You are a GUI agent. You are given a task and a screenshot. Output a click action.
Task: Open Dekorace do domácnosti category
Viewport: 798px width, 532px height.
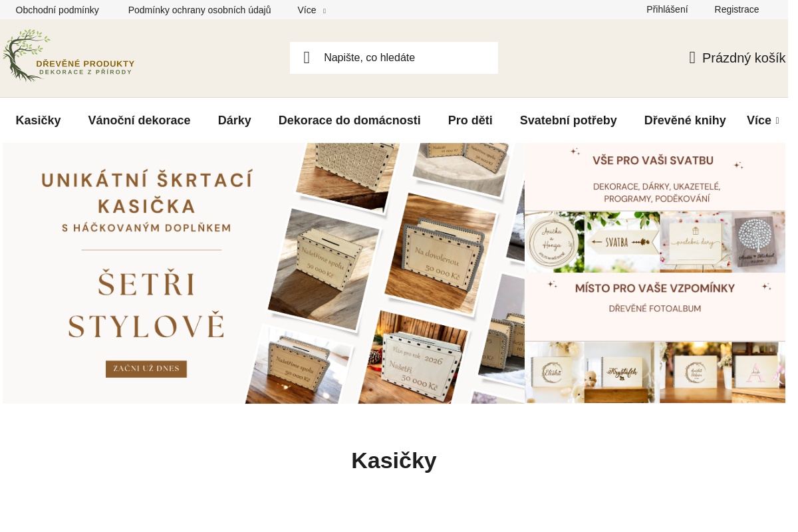349,120
